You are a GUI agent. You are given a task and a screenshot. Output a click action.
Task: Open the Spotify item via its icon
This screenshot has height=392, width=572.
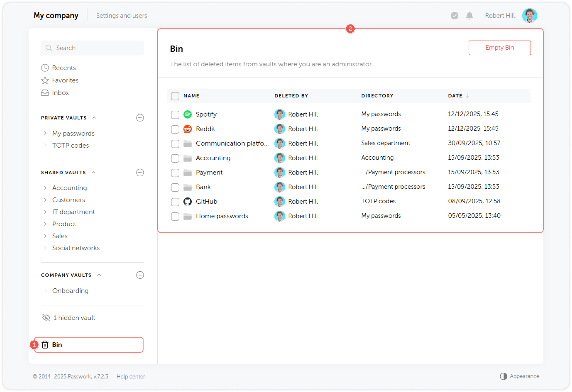tap(187, 114)
